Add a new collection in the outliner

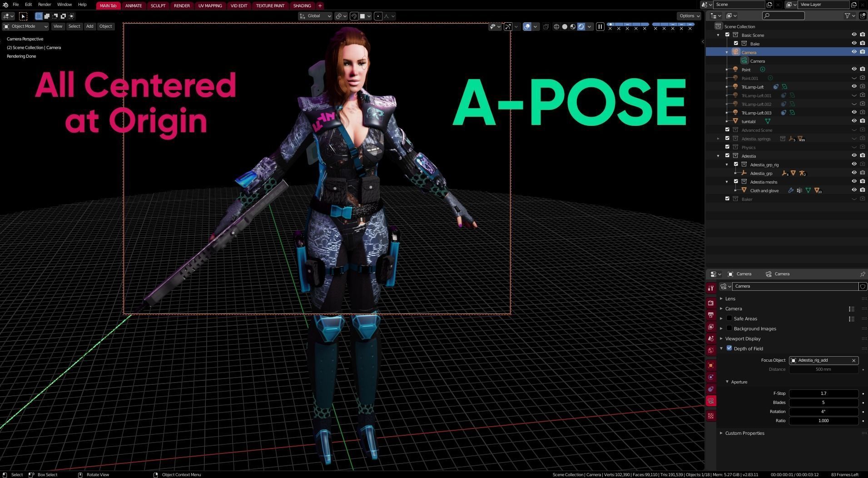click(863, 15)
